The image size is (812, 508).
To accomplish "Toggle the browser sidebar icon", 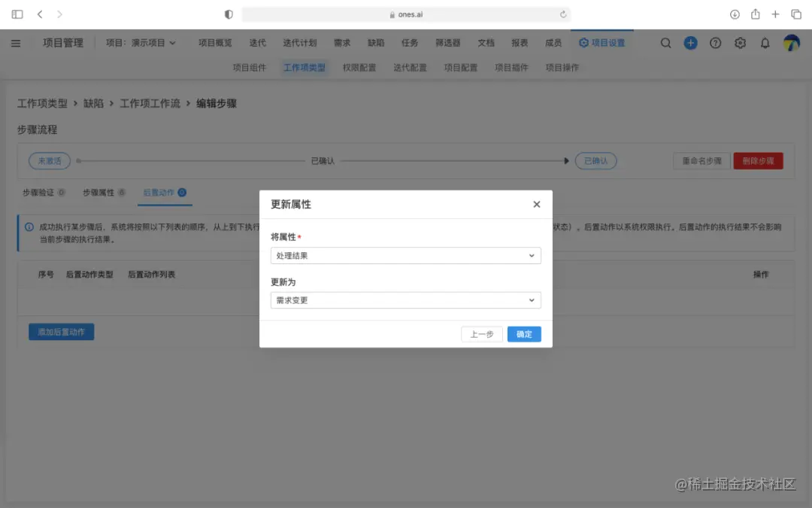I will click(x=17, y=14).
